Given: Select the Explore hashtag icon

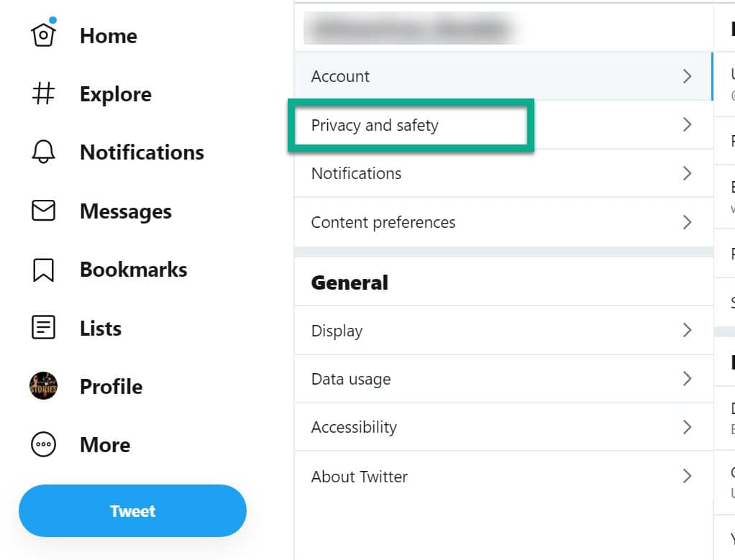Looking at the screenshot, I should (43, 93).
